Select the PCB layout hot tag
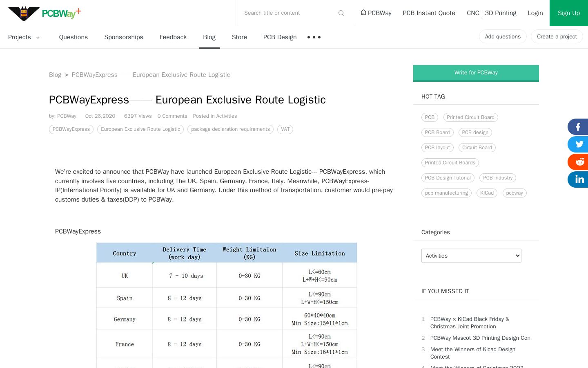Screen dimensions: 588x368 [x=437, y=148]
